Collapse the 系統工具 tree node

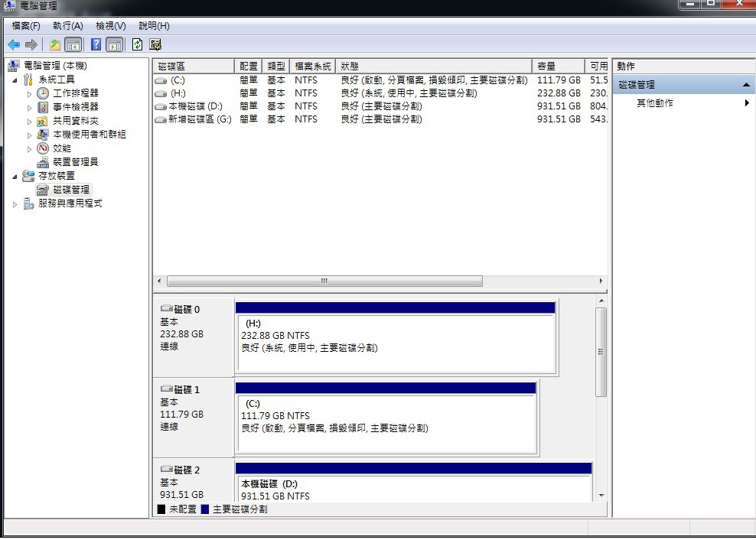click(15, 80)
